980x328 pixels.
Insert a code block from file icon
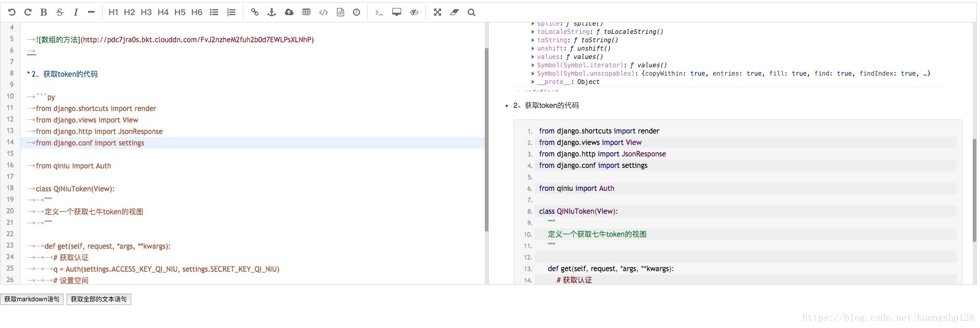(340, 12)
